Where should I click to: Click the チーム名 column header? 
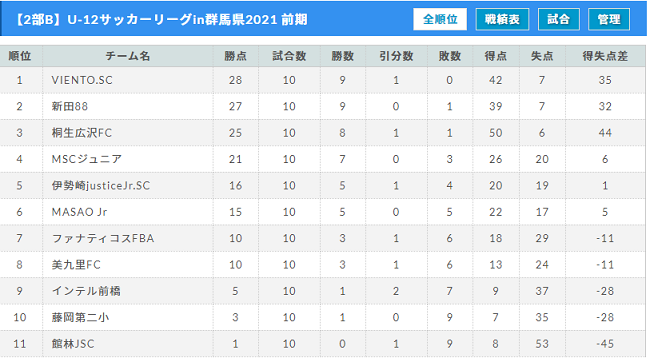pos(128,56)
